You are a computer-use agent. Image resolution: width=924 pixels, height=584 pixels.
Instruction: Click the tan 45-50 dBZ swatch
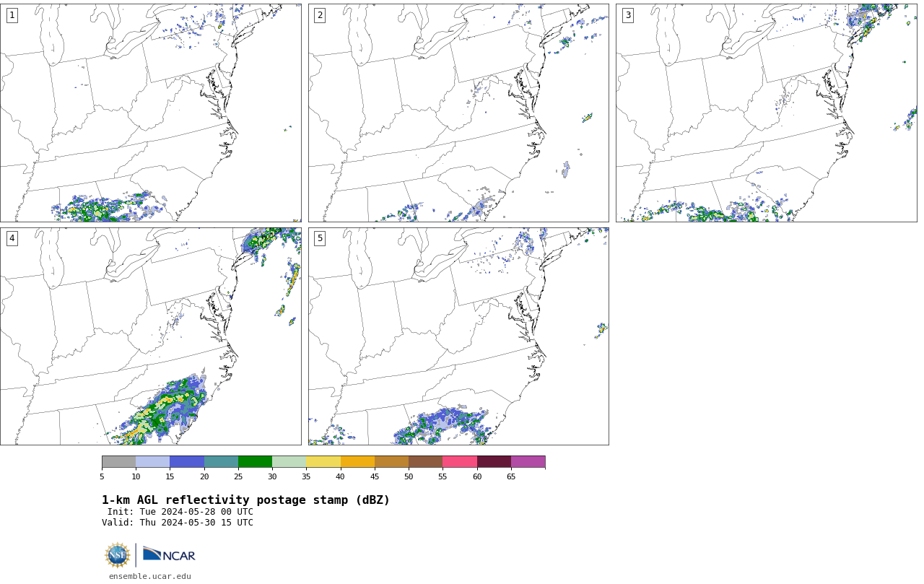pos(391,461)
